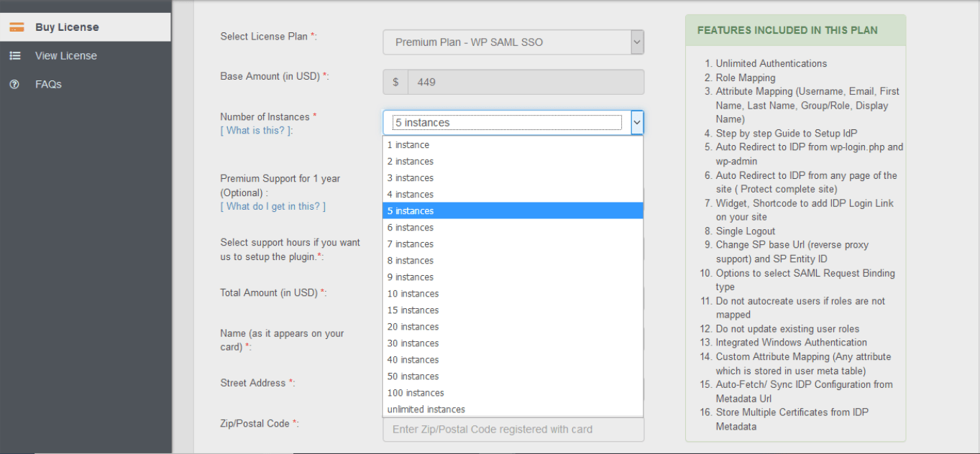Click the Zip/Postal Code input field
980x454 pixels.
513,430
